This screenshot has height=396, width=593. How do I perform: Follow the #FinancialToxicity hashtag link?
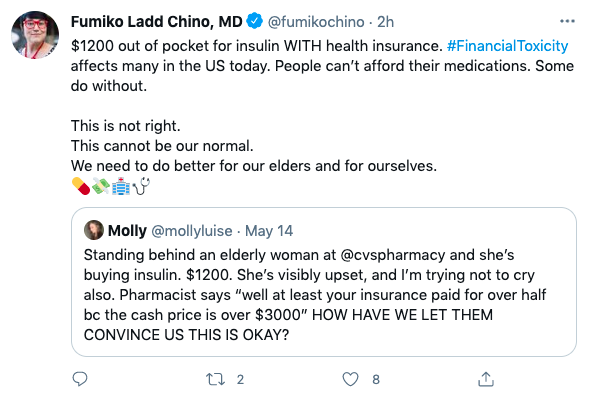point(508,46)
